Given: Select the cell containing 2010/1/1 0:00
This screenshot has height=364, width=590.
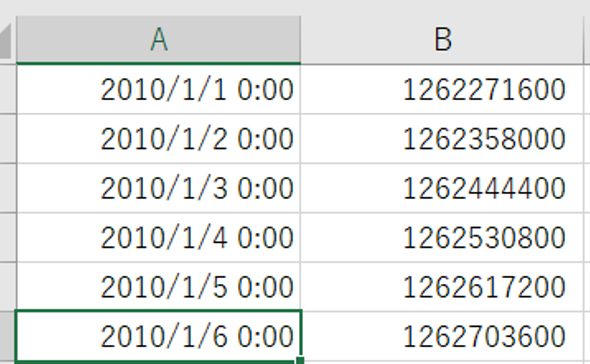Looking at the screenshot, I should [x=159, y=90].
